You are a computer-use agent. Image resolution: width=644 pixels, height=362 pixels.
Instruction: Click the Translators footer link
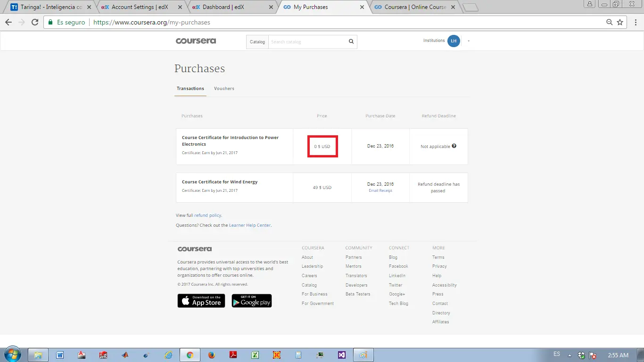click(356, 276)
